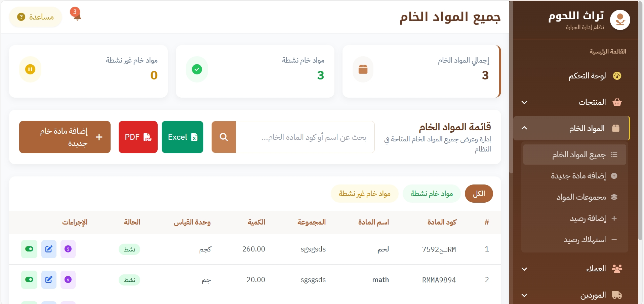Open info details for row 1 (لحم)

[68, 249]
